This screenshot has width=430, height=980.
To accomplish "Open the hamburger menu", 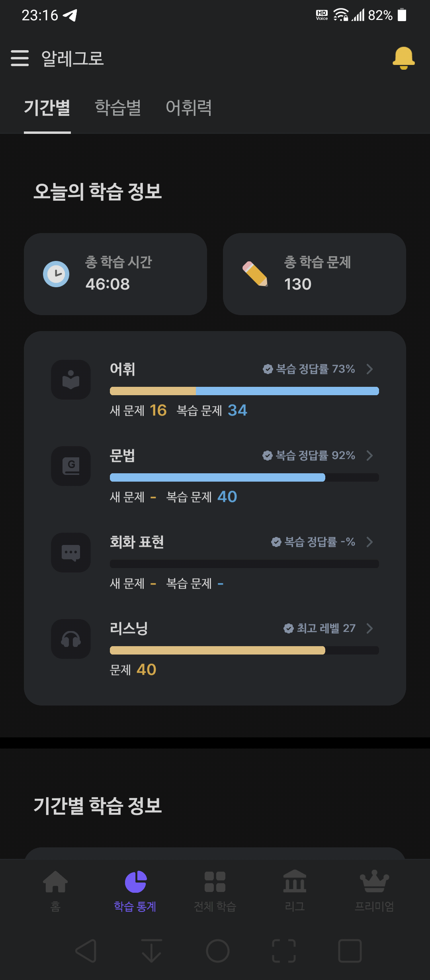I will [20, 58].
